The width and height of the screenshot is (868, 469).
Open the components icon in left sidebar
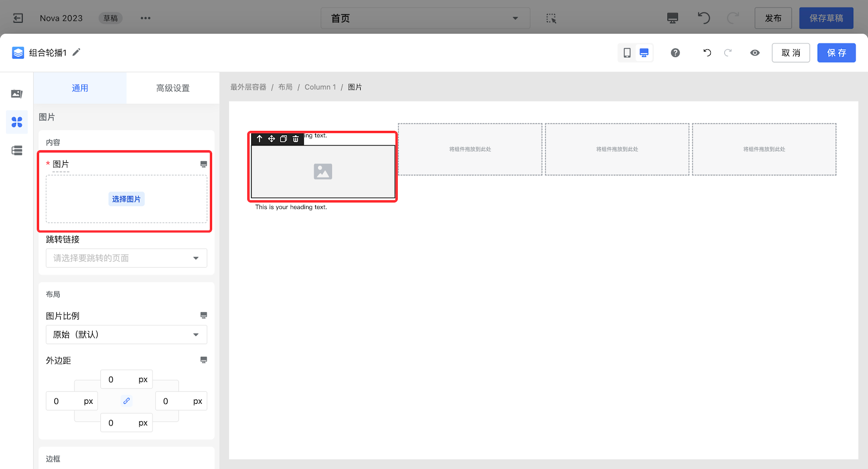click(x=17, y=122)
